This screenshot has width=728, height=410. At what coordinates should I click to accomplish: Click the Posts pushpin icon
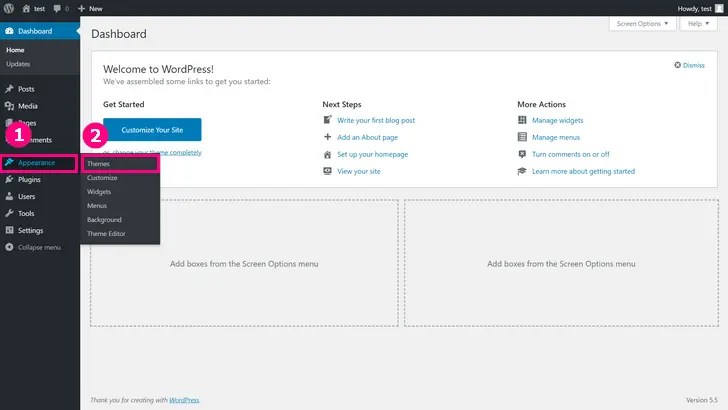9,89
